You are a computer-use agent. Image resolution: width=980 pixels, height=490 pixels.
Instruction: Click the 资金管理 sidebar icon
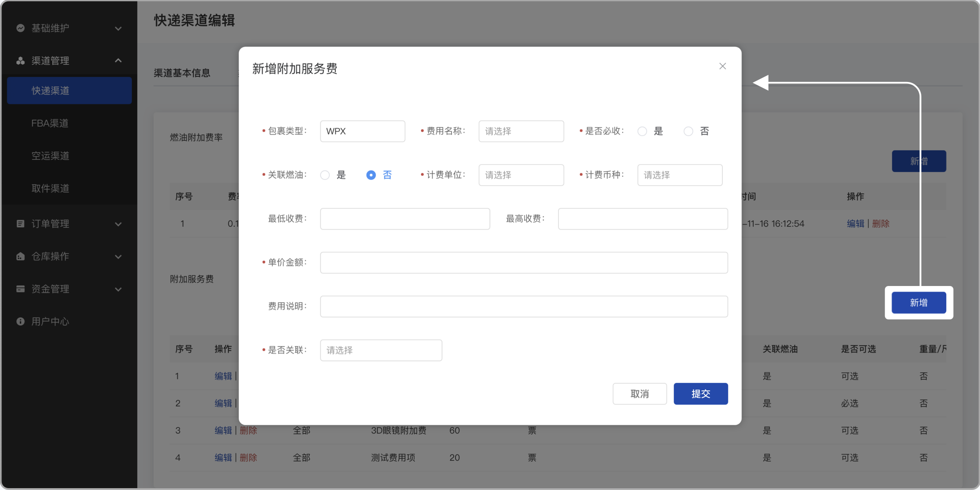(x=20, y=289)
